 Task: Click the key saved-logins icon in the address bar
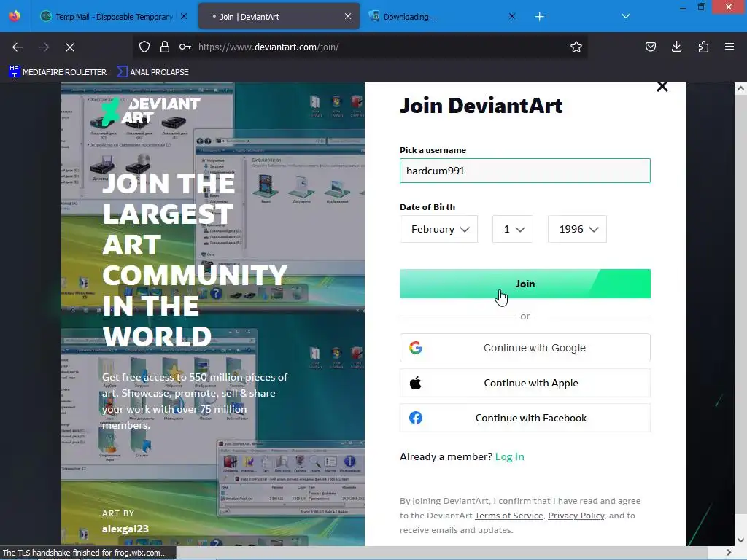[185, 47]
